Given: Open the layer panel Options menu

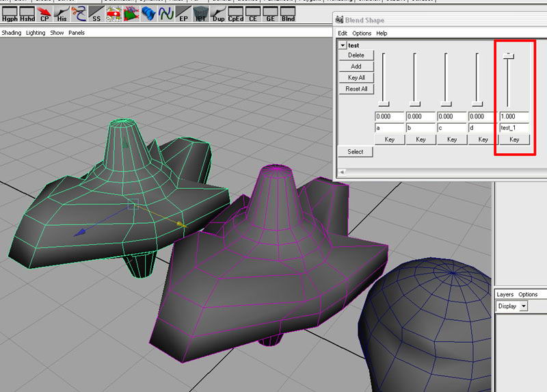Looking at the screenshot, I should 528,294.
